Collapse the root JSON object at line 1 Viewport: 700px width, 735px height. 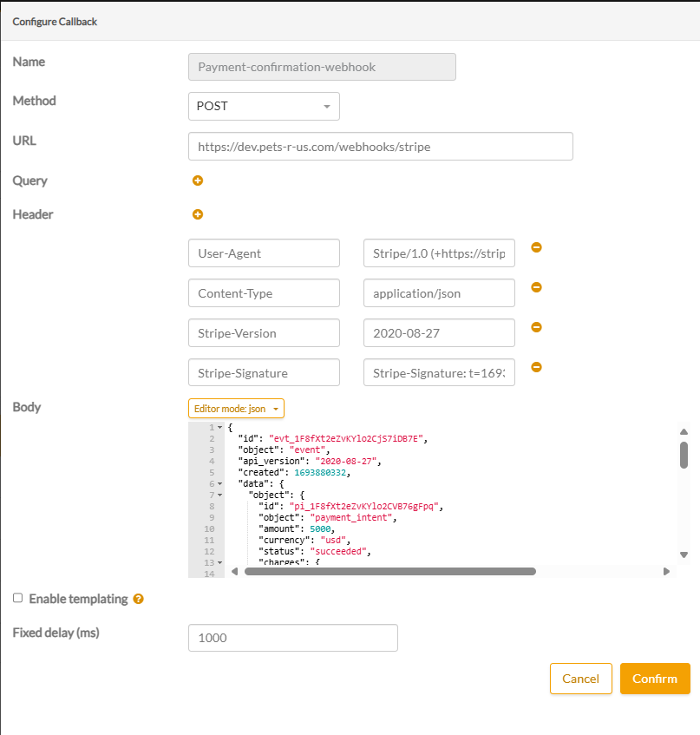coord(220,428)
